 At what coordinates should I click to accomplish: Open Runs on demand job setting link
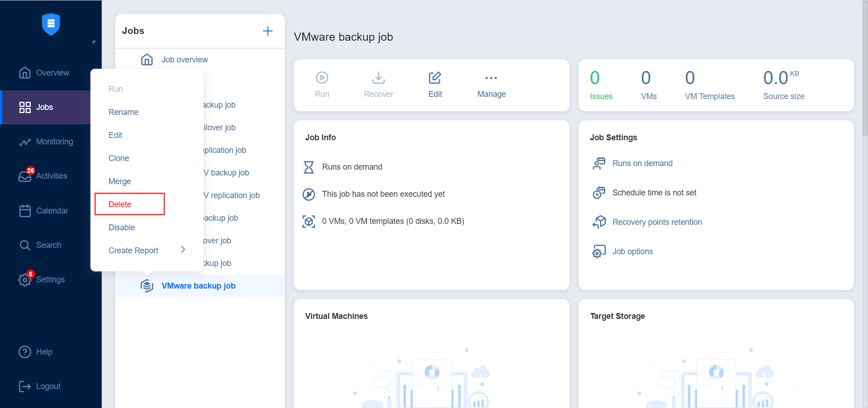(642, 163)
